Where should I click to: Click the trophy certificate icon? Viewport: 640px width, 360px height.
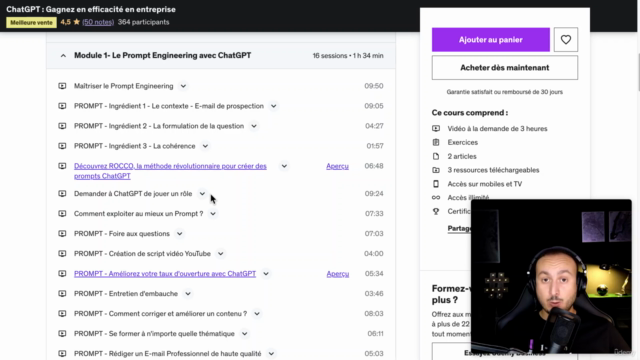pyautogui.click(x=436, y=211)
